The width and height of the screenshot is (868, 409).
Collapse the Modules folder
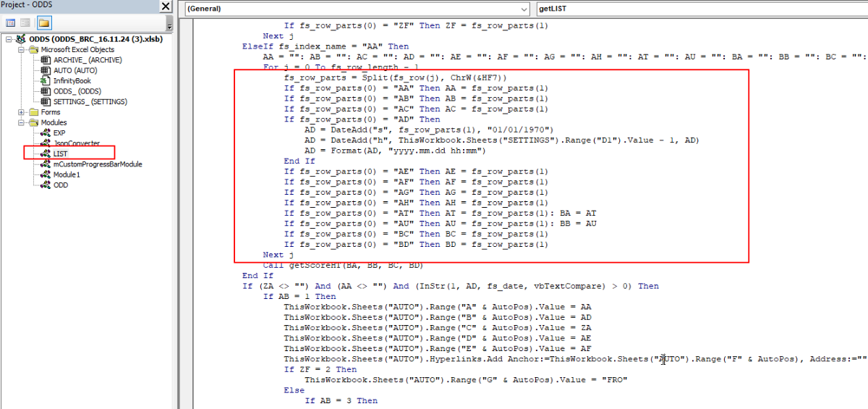[x=22, y=122]
